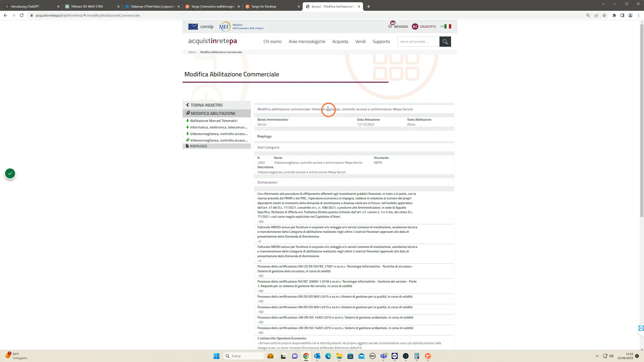Click the page vertical scrollbar
This screenshot has width=644, height=362.
642,121
